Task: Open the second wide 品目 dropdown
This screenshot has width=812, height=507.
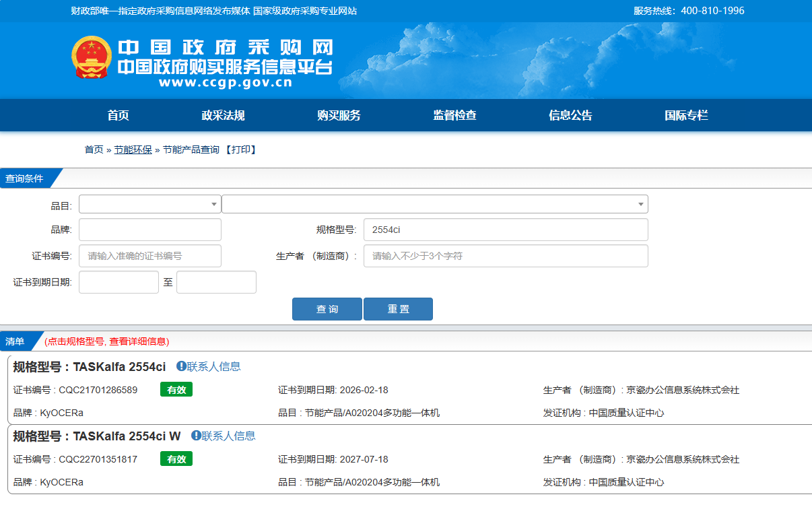Action: [435, 204]
